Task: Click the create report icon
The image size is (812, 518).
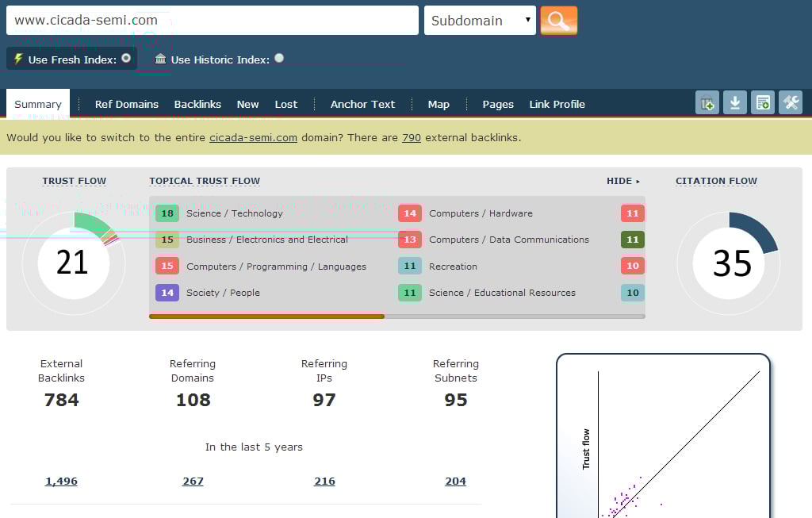Action: [x=763, y=102]
